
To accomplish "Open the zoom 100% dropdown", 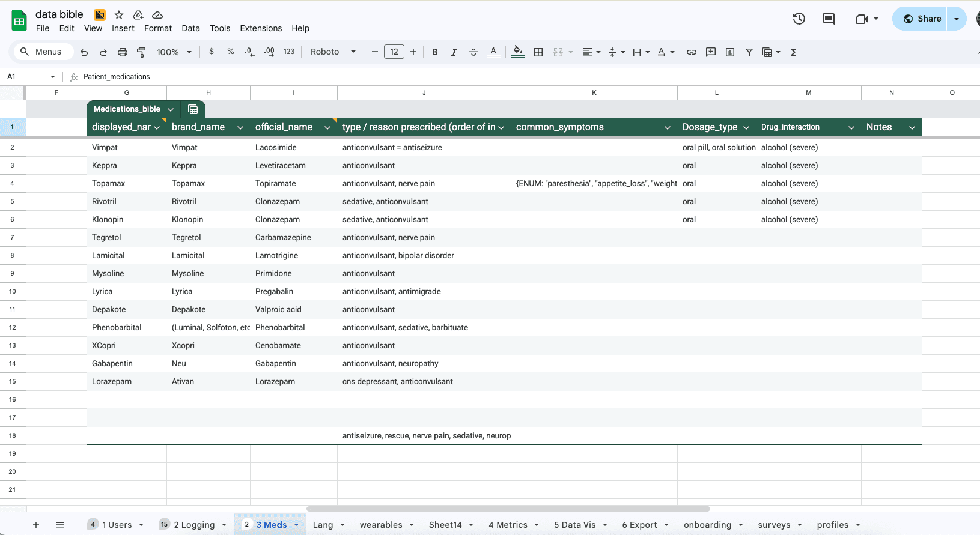I will point(174,52).
